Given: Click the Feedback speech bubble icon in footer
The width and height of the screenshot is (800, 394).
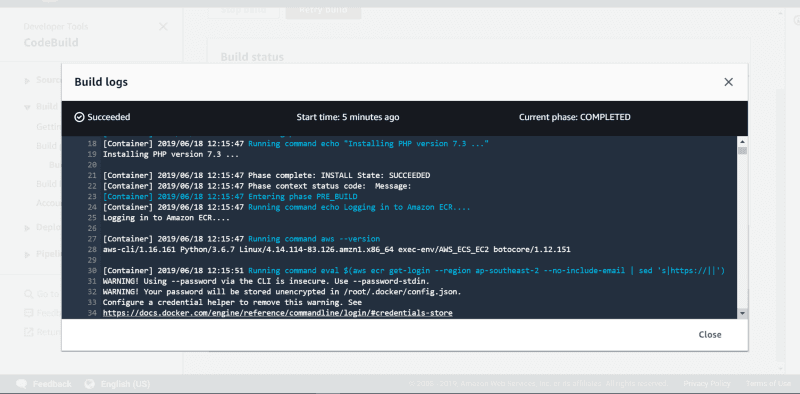Looking at the screenshot, I should click(x=21, y=384).
